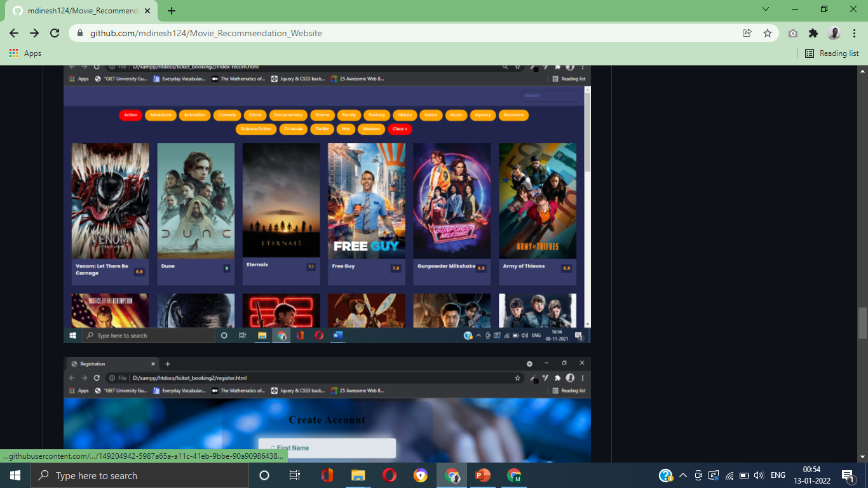Click the Create Account heading text
The height and width of the screenshot is (488, 868).
pyautogui.click(x=327, y=420)
